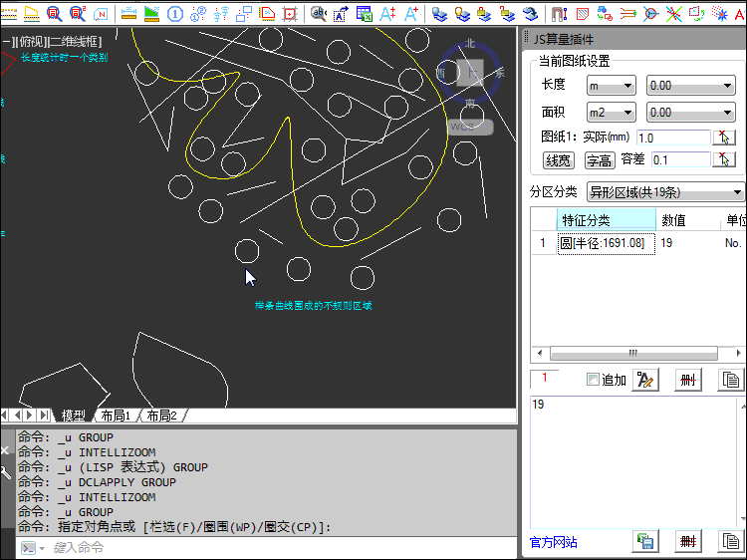This screenshot has width=747, height=560.
Task: Click the pick button beside the 实际(mm) field
Action: coord(724,138)
